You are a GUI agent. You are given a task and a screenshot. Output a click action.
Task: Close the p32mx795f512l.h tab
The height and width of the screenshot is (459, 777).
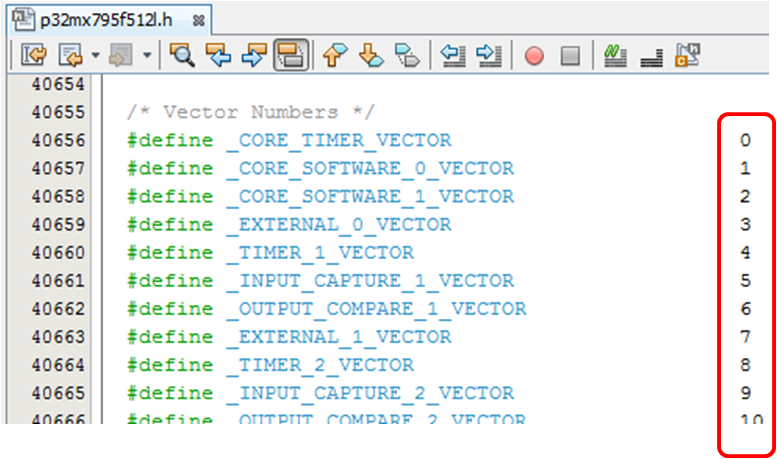198,20
